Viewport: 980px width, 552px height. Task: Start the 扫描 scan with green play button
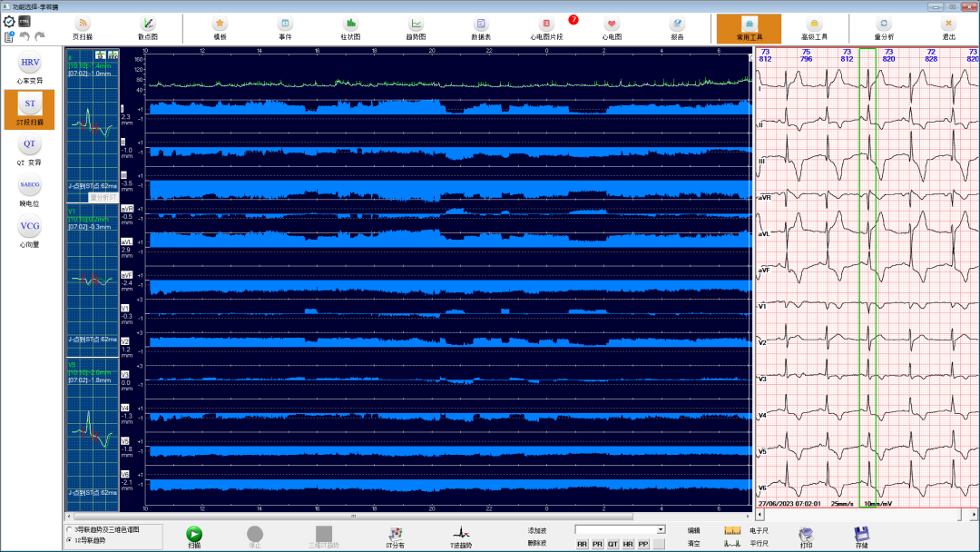click(194, 535)
